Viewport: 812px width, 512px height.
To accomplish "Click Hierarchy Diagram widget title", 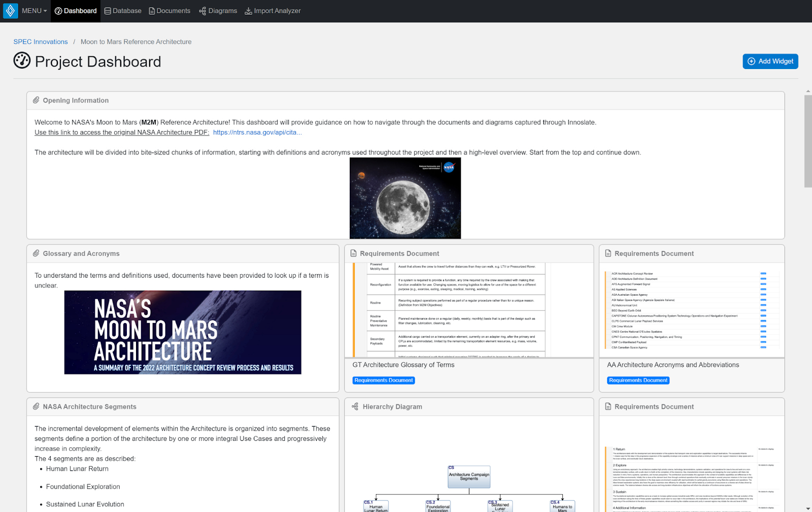I will [x=392, y=406].
